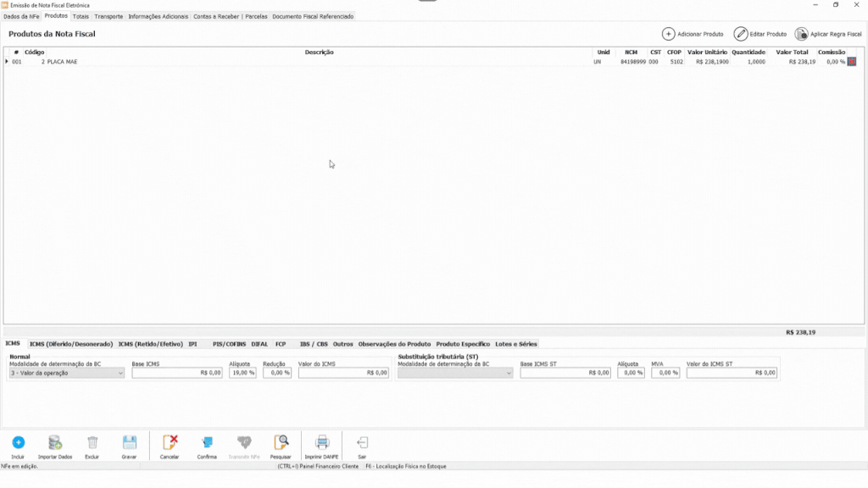Open Pesquisar search icon
Screen dimensions: 868x488
pyautogui.click(x=281, y=442)
